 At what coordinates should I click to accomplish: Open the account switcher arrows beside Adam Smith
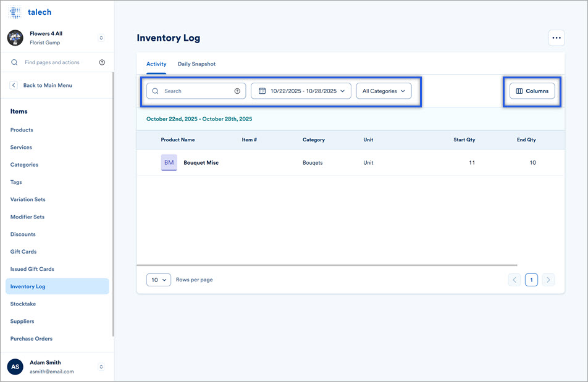click(x=101, y=367)
